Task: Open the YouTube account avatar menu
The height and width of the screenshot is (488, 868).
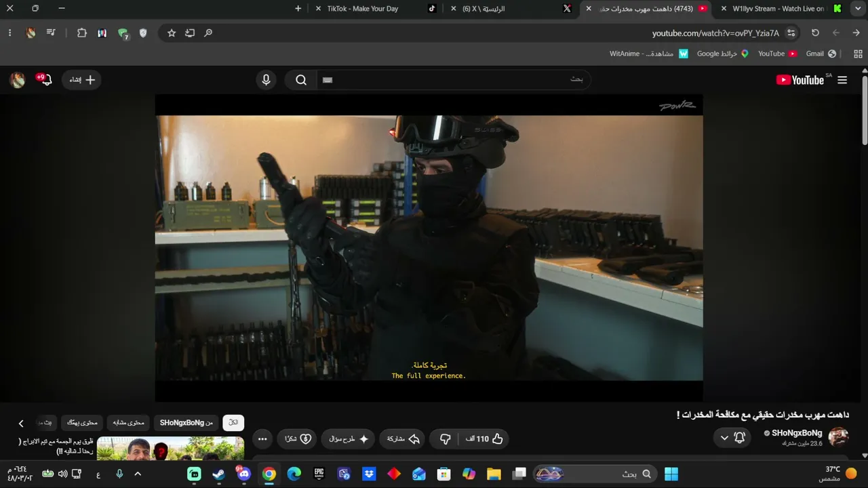Action: click(18, 80)
